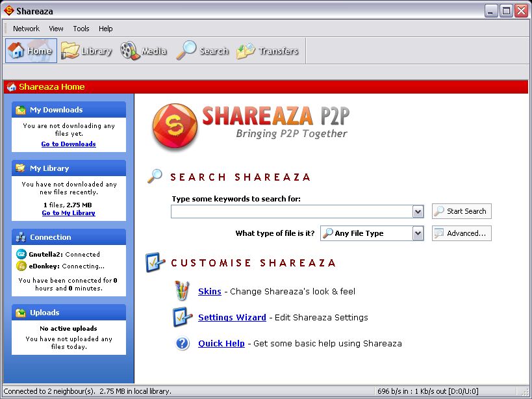532x399 pixels.
Task: Click the eDonkey network icon
Action: pos(21,266)
